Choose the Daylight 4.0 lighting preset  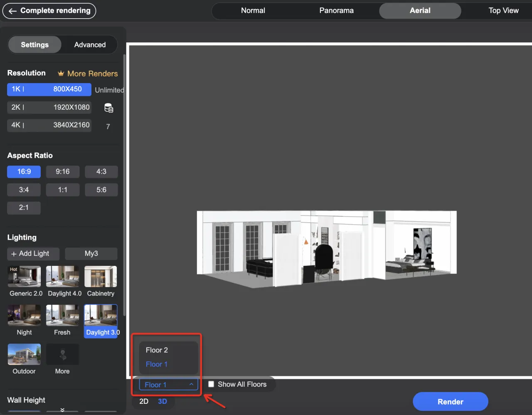pos(63,277)
